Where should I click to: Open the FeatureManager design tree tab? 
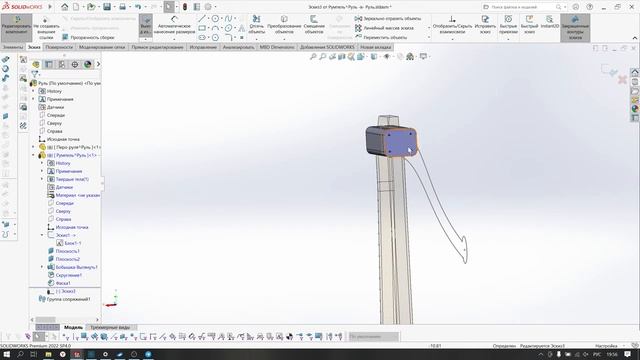(36, 64)
